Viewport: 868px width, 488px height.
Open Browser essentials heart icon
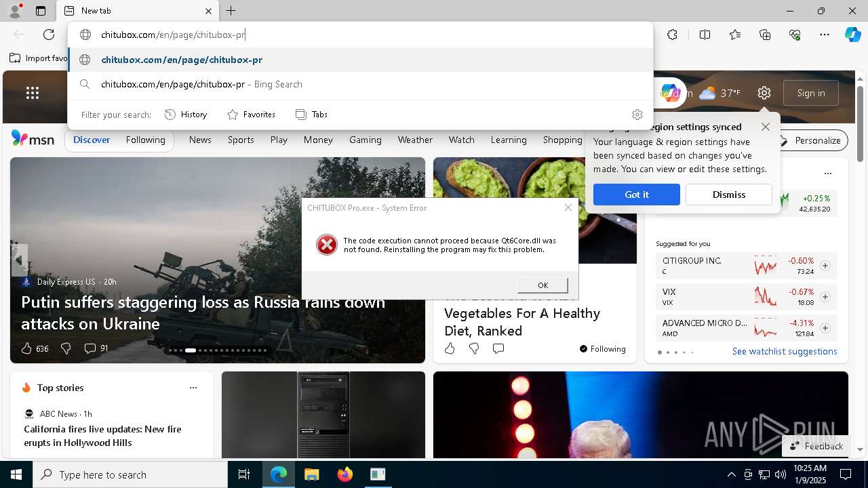pyautogui.click(x=795, y=35)
